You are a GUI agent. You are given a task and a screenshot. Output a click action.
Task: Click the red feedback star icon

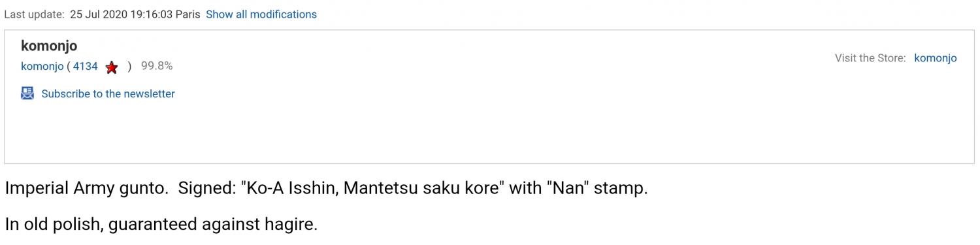pyautogui.click(x=112, y=67)
